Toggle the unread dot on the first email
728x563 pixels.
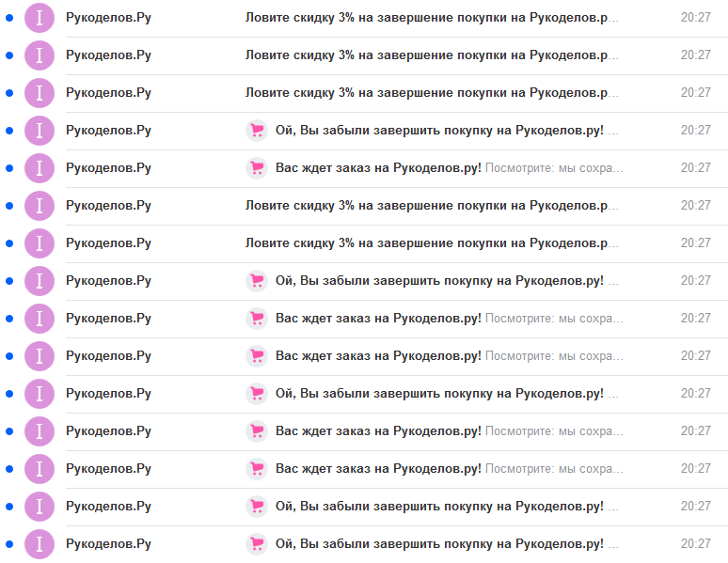pos(9,18)
